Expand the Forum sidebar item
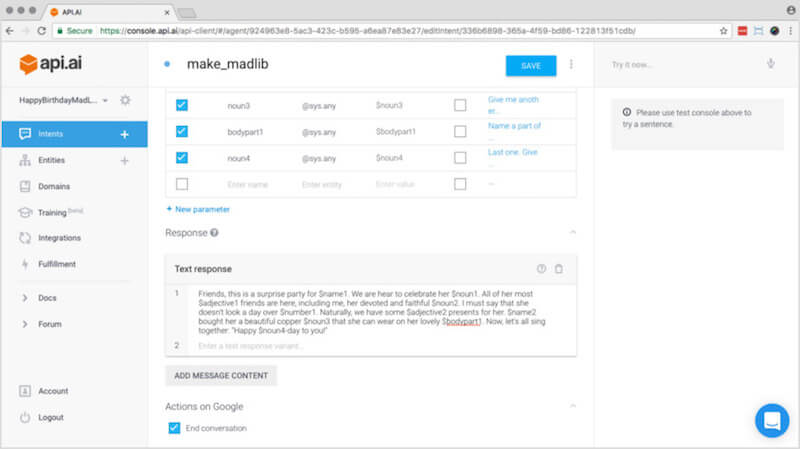Image resolution: width=800 pixels, height=449 pixels. 24,324
